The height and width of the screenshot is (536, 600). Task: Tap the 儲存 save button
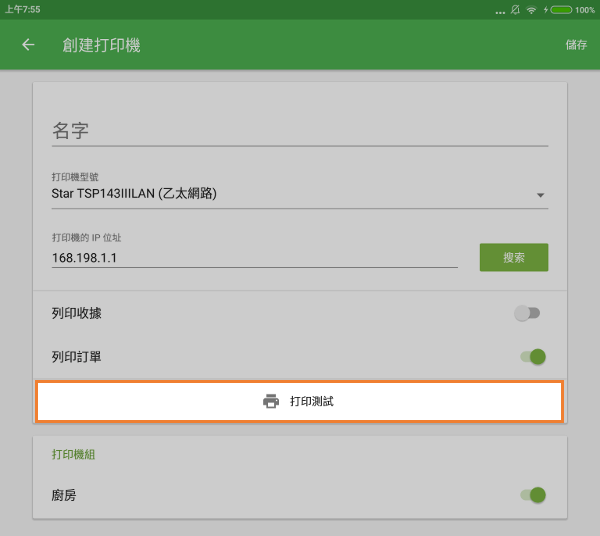point(576,45)
